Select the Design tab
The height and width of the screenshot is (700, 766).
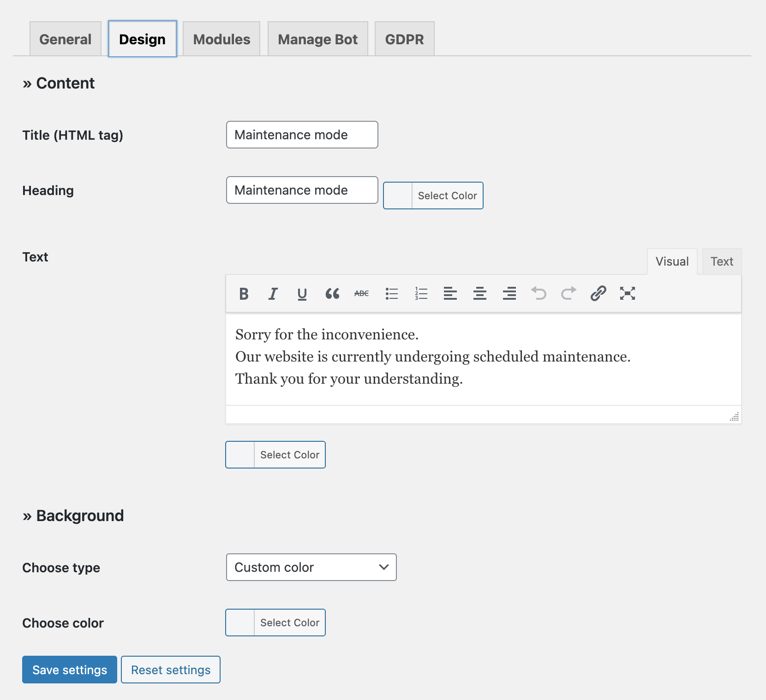(143, 39)
